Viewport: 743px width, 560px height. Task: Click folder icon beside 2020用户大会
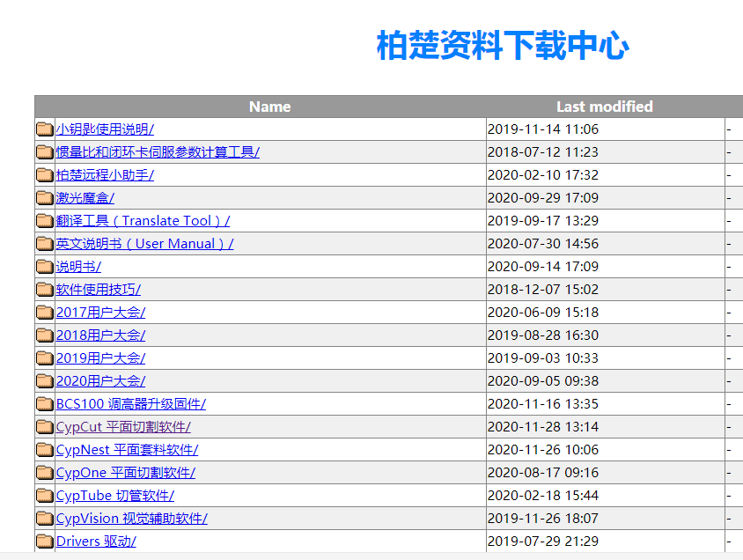click(x=45, y=381)
